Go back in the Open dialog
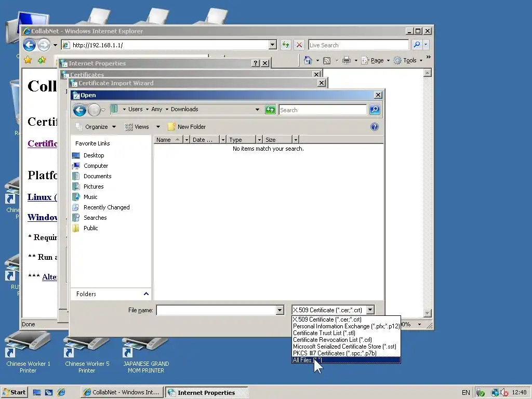The image size is (532, 399). click(79, 110)
